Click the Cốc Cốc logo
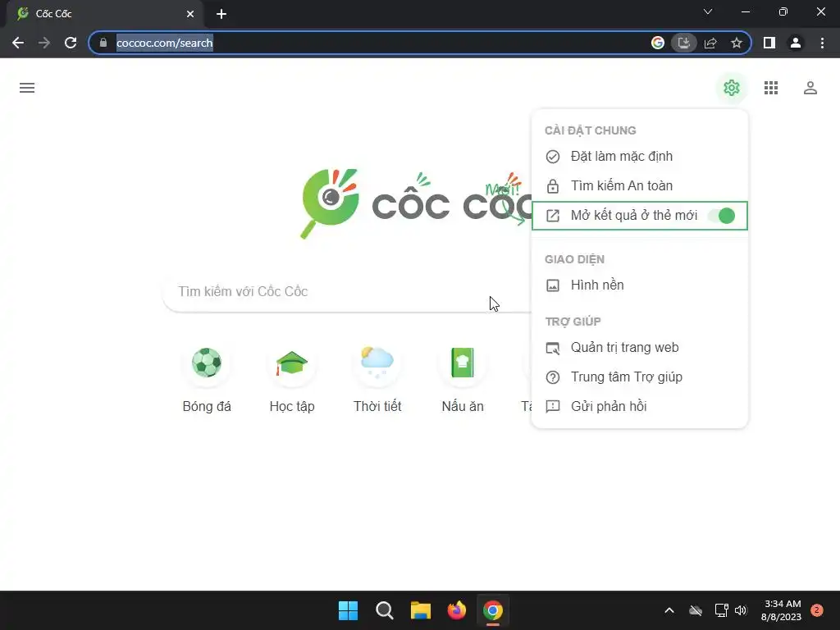Image resolution: width=840 pixels, height=630 pixels. point(414,203)
